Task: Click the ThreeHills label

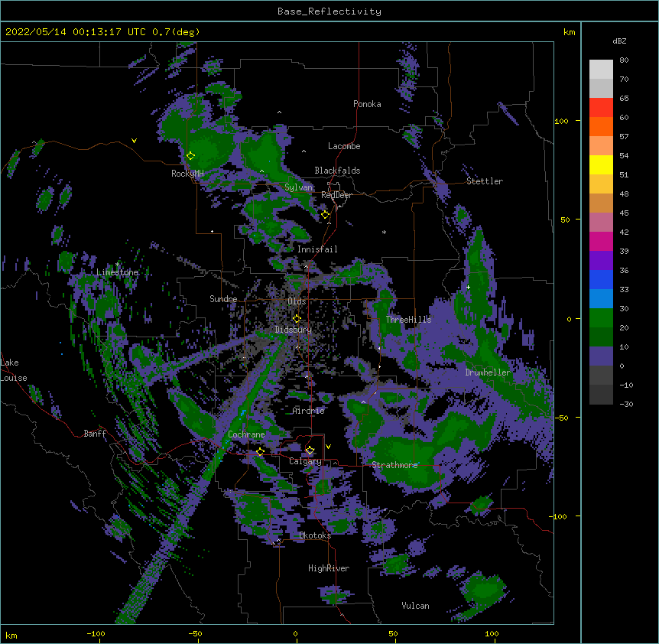Action: (x=408, y=320)
